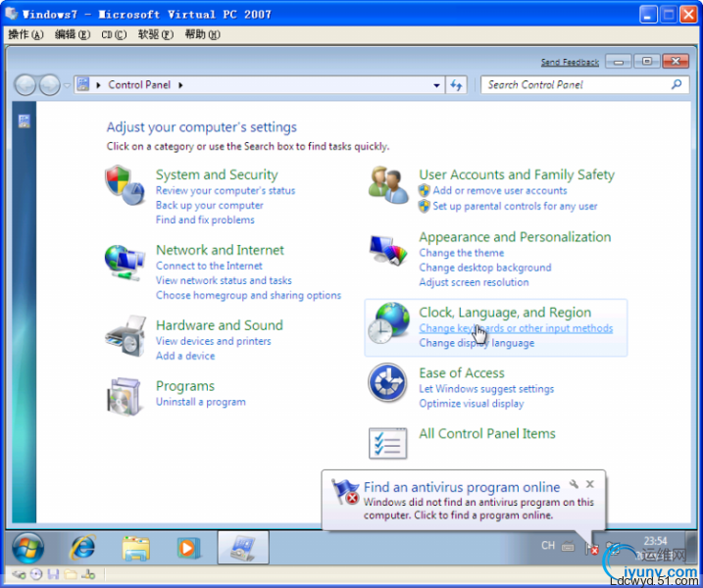Viewport: 703px width, 588px height.
Task: Open Hardware and Sound printer icon
Action: click(x=126, y=336)
